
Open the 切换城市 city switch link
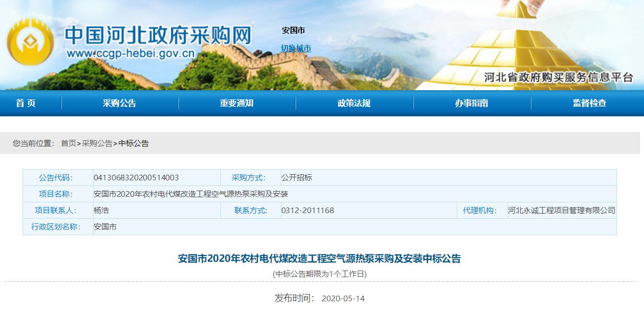296,48
